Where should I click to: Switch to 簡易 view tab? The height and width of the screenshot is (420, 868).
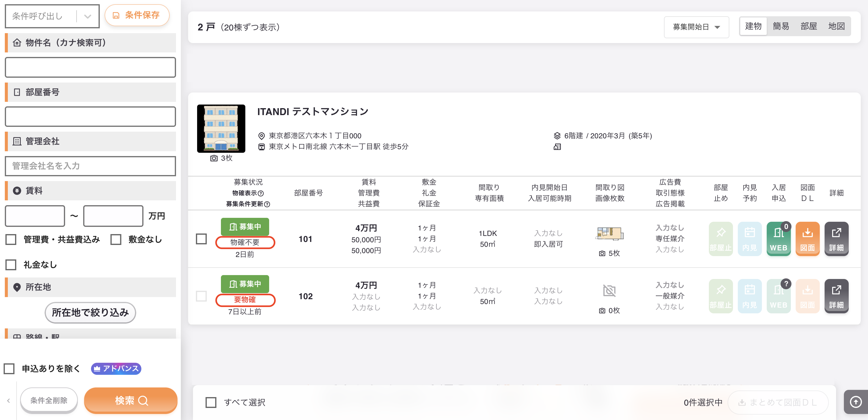[x=781, y=26]
